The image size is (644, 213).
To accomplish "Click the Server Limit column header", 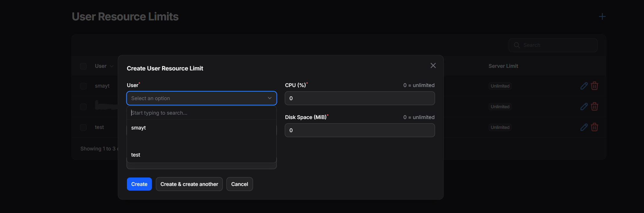I will pos(503,66).
